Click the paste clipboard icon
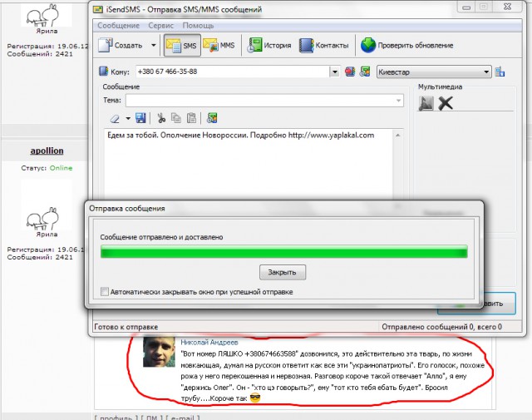532x420 pixels. 191,118
